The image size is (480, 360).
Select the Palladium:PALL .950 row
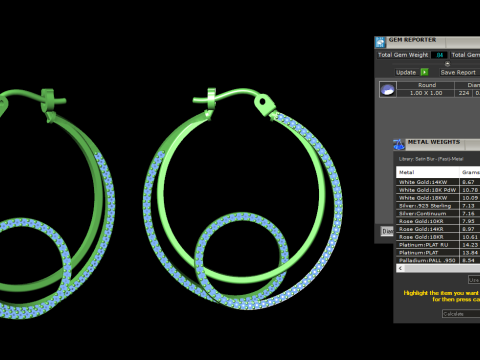[438, 260]
